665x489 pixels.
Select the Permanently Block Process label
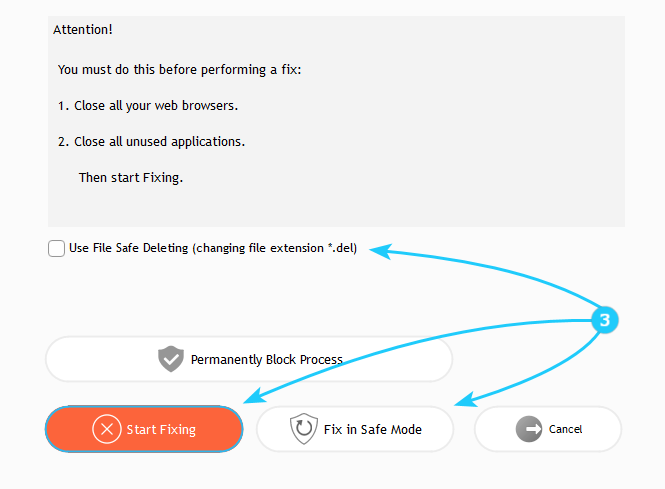[266, 360]
